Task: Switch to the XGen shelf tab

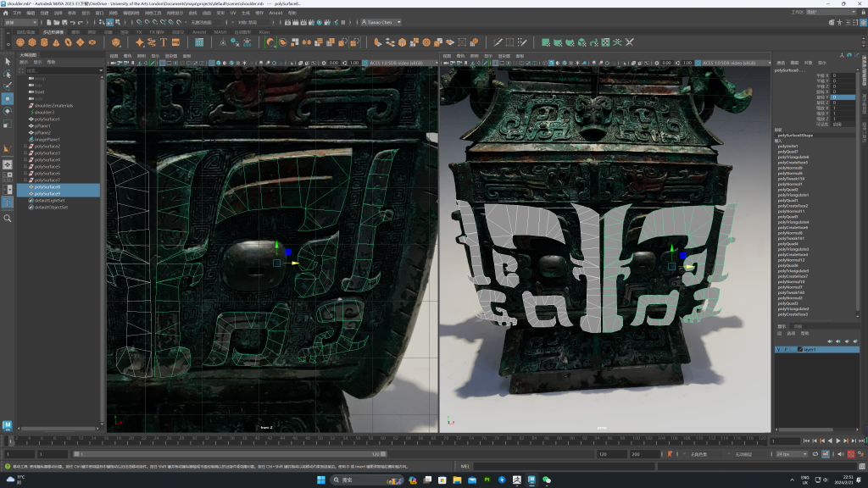Action: [x=264, y=32]
